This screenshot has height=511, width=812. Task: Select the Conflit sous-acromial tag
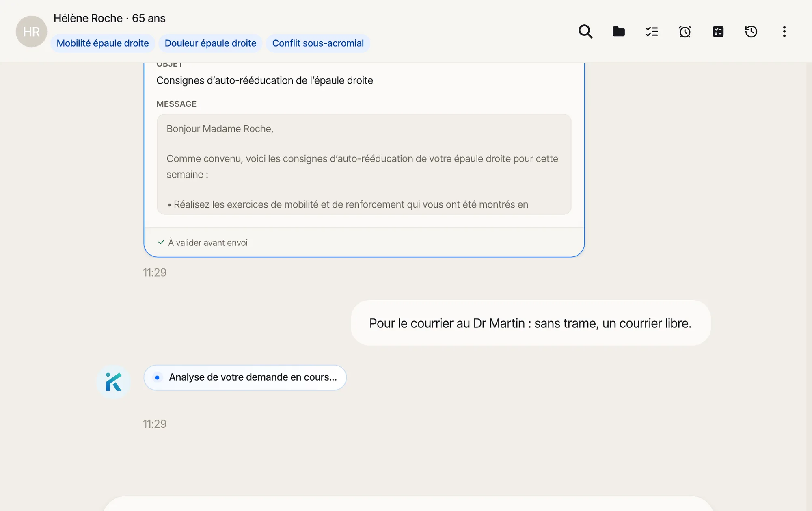pyautogui.click(x=318, y=43)
